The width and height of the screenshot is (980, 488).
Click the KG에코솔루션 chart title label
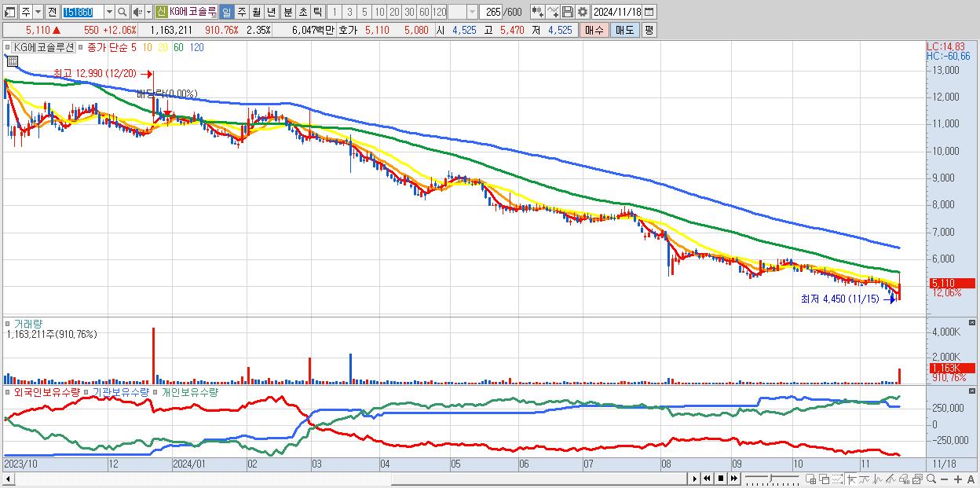42,47
